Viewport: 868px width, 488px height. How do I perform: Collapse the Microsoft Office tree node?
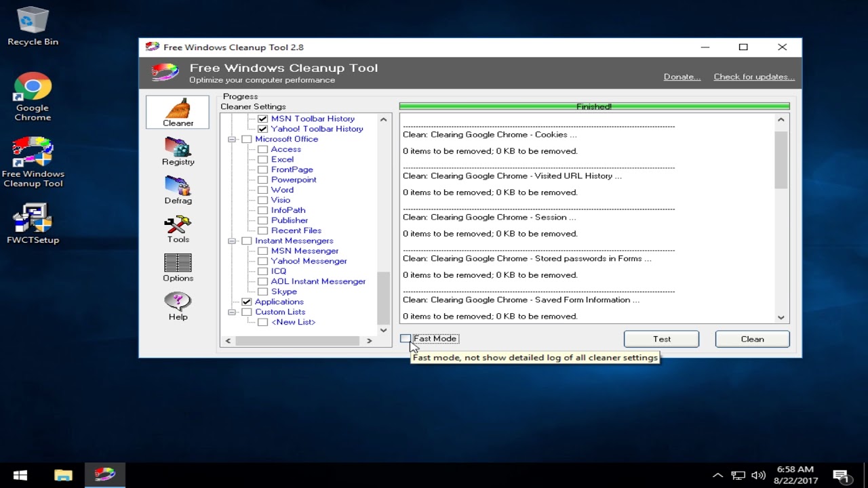pyautogui.click(x=232, y=139)
